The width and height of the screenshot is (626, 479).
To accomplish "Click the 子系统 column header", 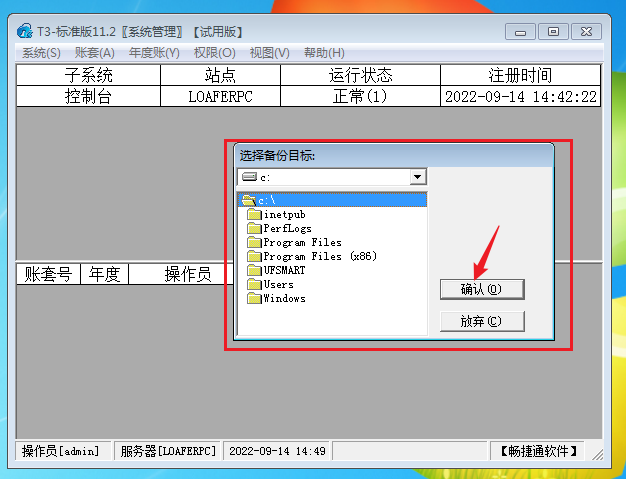I will pos(88,75).
